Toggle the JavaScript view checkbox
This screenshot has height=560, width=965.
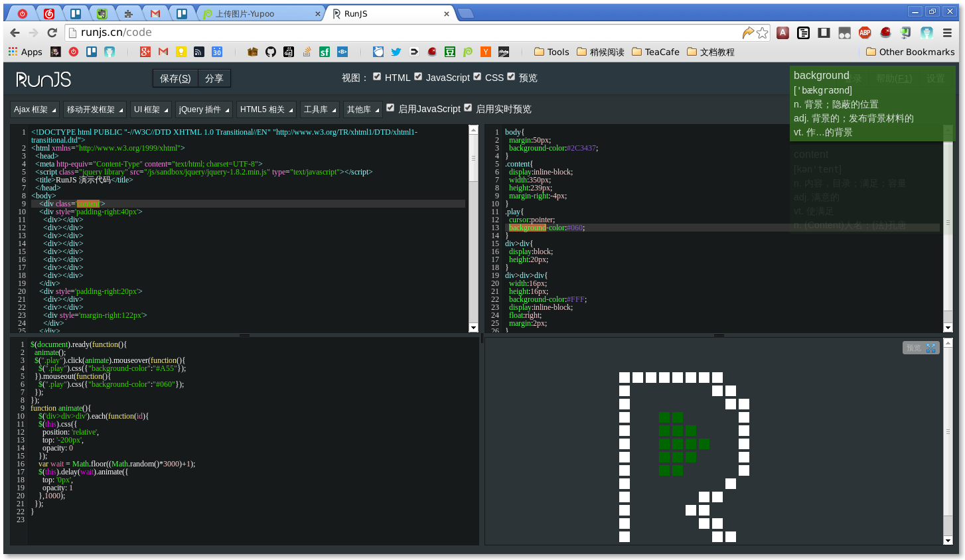point(418,76)
